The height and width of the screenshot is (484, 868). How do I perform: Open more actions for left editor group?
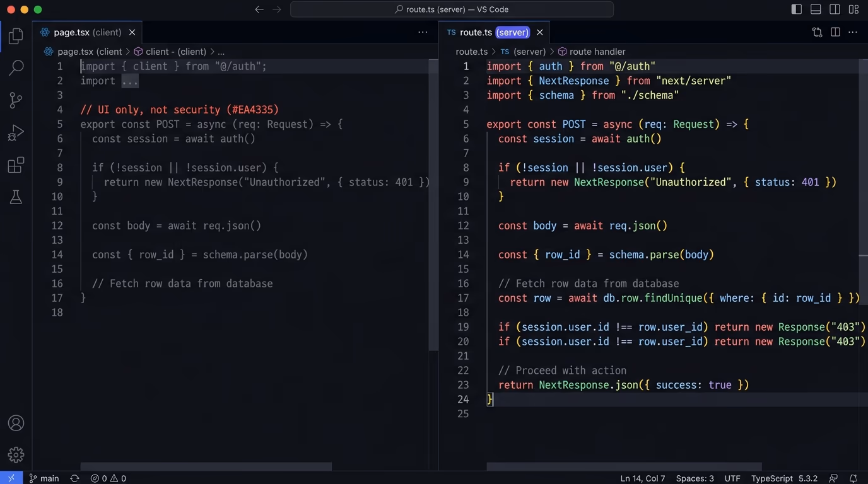423,32
